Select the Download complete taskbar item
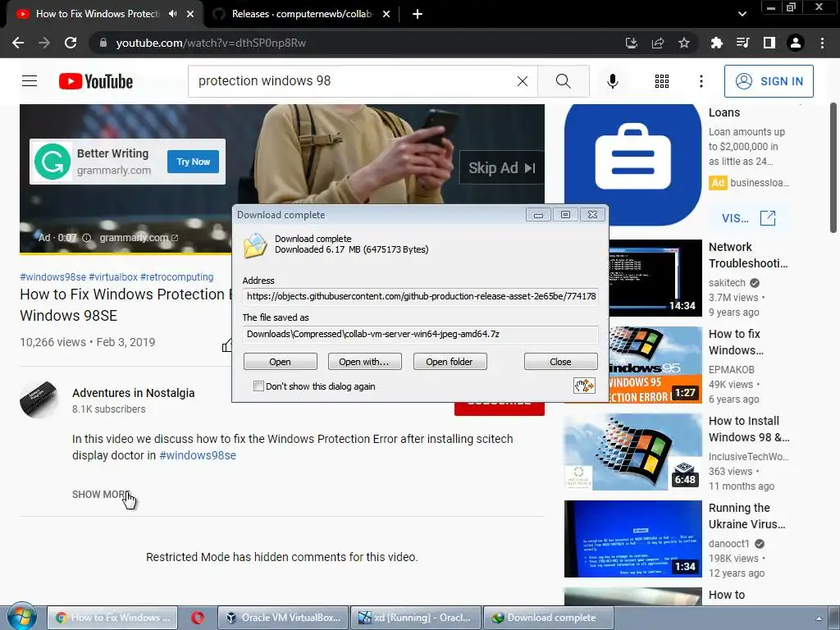This screenshot has height=630, width=840. pyautogui.click(x=549, y=618)
